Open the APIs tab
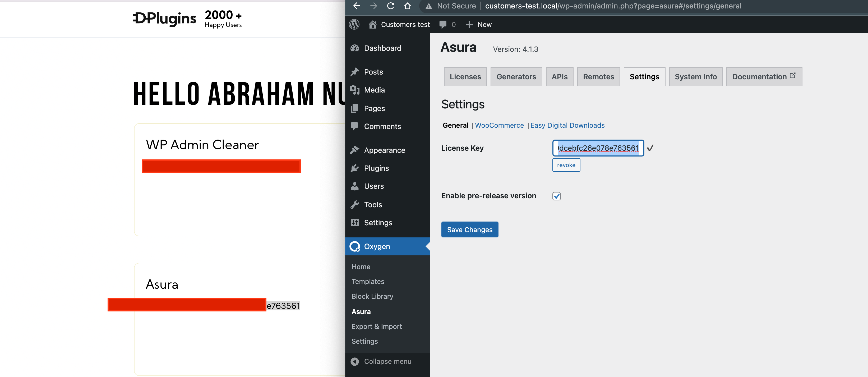 click(559, 76)
